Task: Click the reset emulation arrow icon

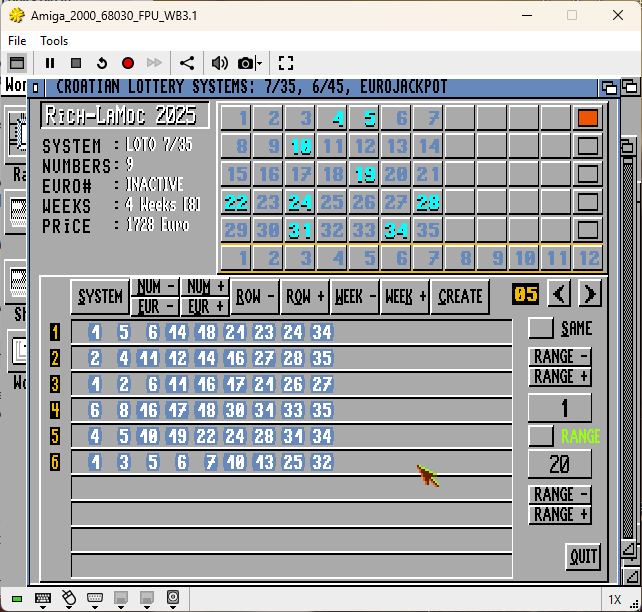Action: [102, 63]
